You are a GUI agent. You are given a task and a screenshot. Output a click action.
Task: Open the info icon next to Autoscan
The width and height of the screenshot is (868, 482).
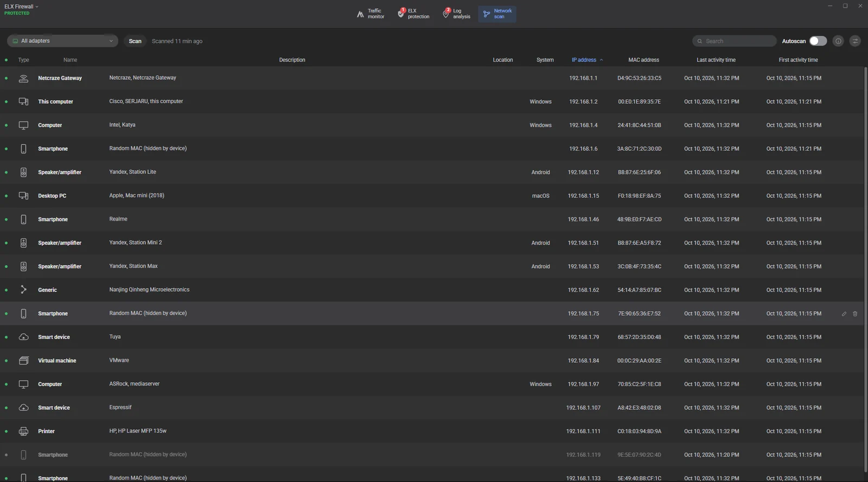838,41
